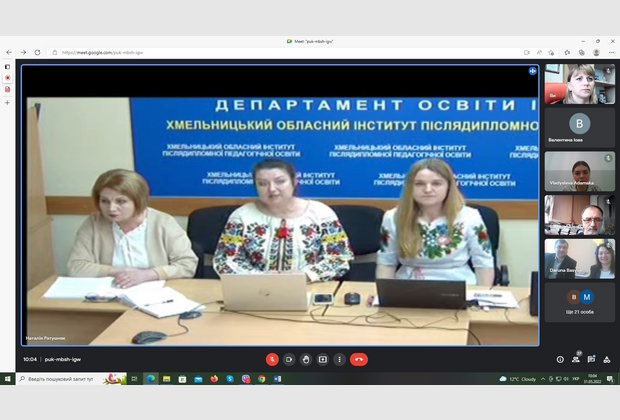This screenshot has width=620, height=420.
Task: Show the participants list panel
Action: (x=576, y=359)
